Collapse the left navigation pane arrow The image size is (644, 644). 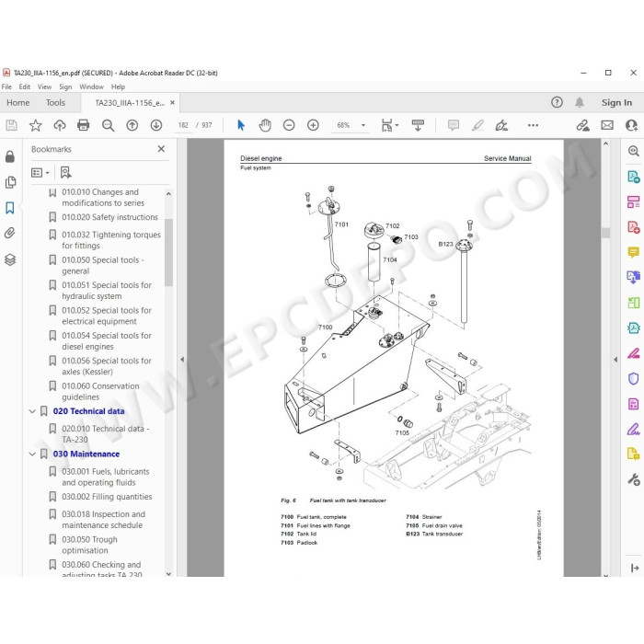[182, 360]
